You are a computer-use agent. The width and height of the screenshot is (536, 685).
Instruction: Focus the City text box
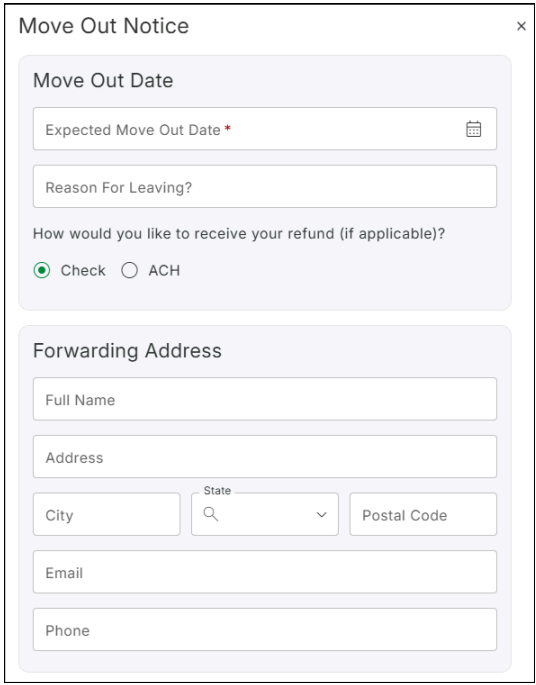[x=107, y=514]
